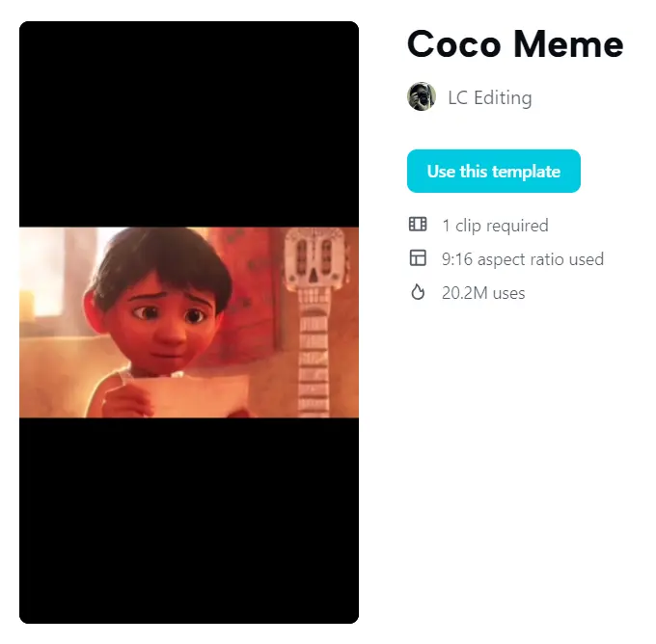Viewport: 656px width, 644px height.
Task: Click the layout aspect ratio icon
Action: (418, 257)
